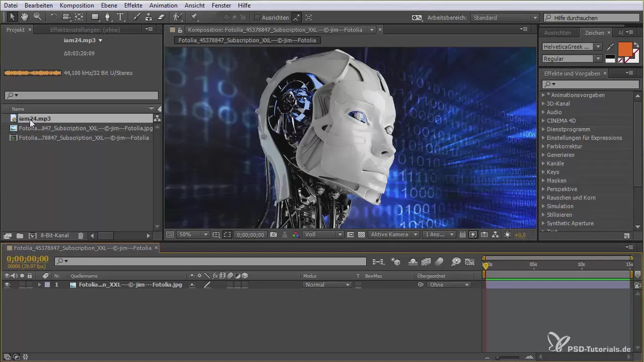This screenshot has width=644, height=362.
Task: Open the Komposition menu
Action: (76, 5)
